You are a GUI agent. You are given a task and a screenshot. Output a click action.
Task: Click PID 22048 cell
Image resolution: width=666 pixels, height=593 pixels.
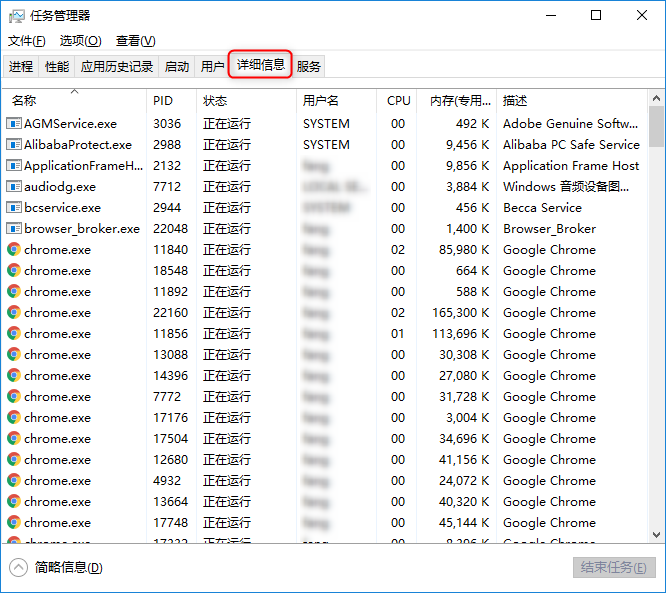[170, 229]
